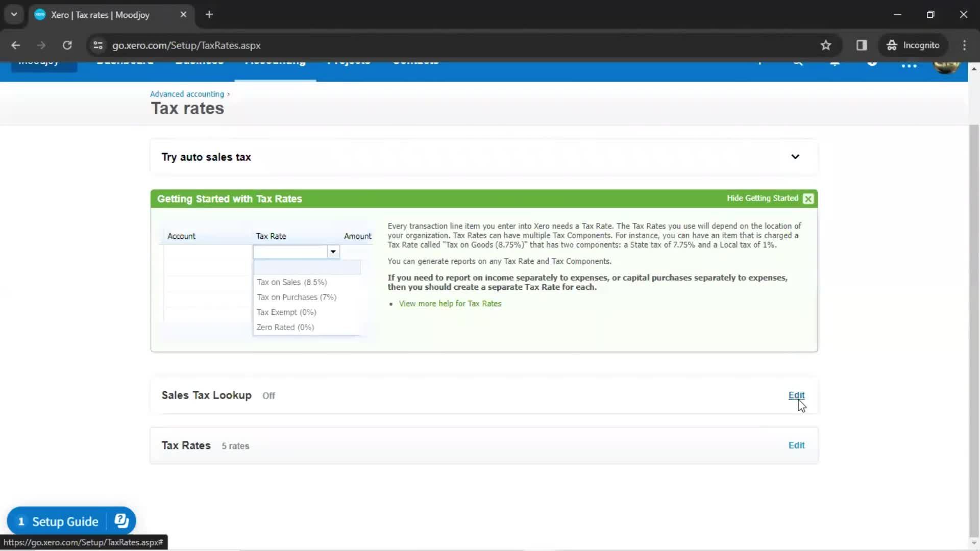Select Tax on Purchases (7%) option
The image size is (980, 551).
[296, 297]
